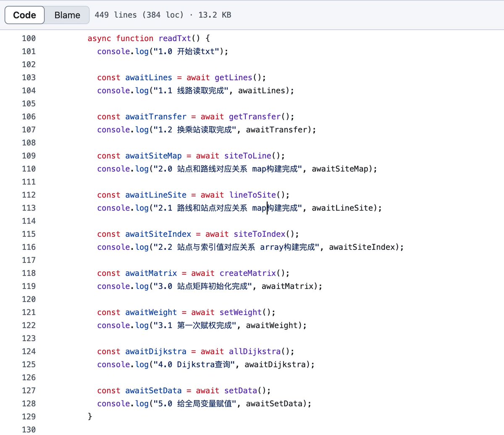
Task: Select line number 127
Action: (29, 390)
